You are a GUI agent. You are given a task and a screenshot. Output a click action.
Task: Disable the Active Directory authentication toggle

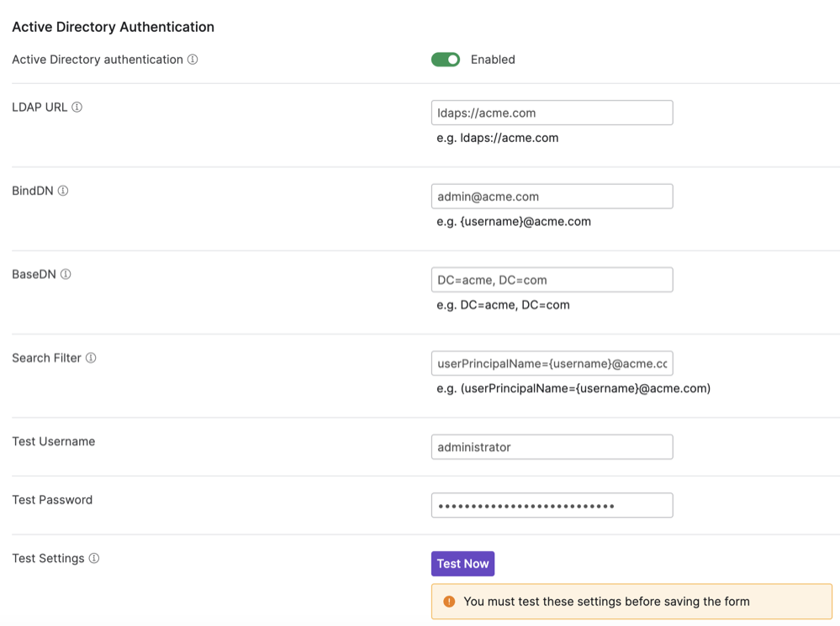point(446,60)
